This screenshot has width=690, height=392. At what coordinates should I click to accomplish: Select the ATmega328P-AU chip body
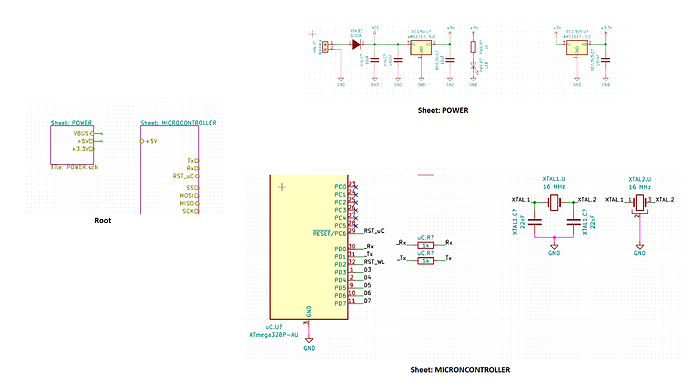click(x=309, y=247)
